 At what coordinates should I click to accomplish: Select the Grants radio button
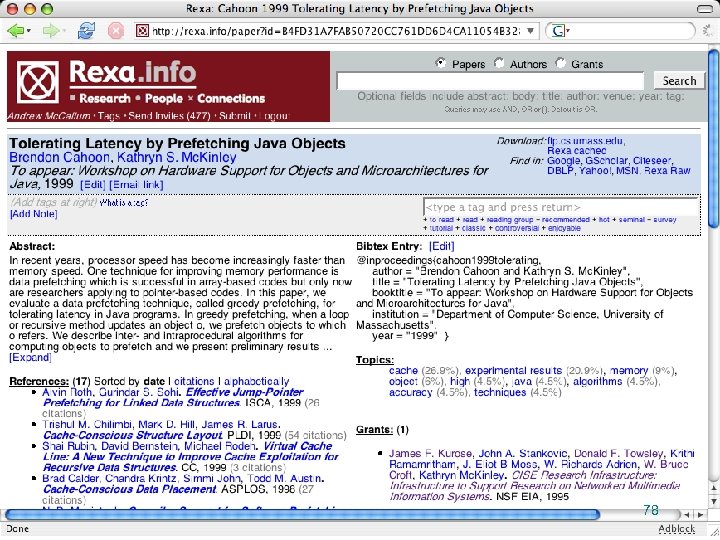[x=560, y=63]
